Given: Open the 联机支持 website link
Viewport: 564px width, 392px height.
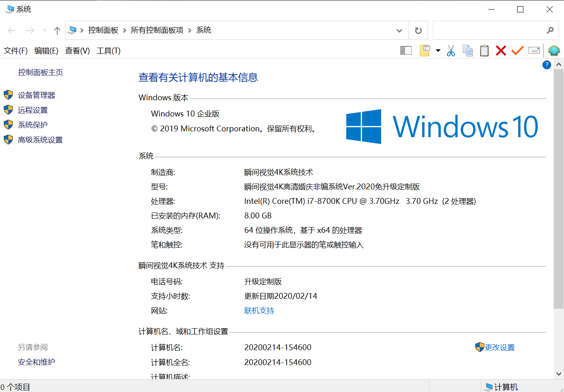Looking at the screenshot, I should click(x=259, y=311).
